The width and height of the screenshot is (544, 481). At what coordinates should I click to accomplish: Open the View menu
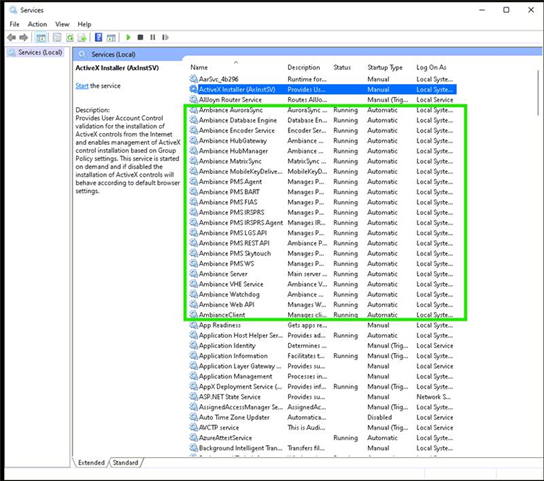62,24
